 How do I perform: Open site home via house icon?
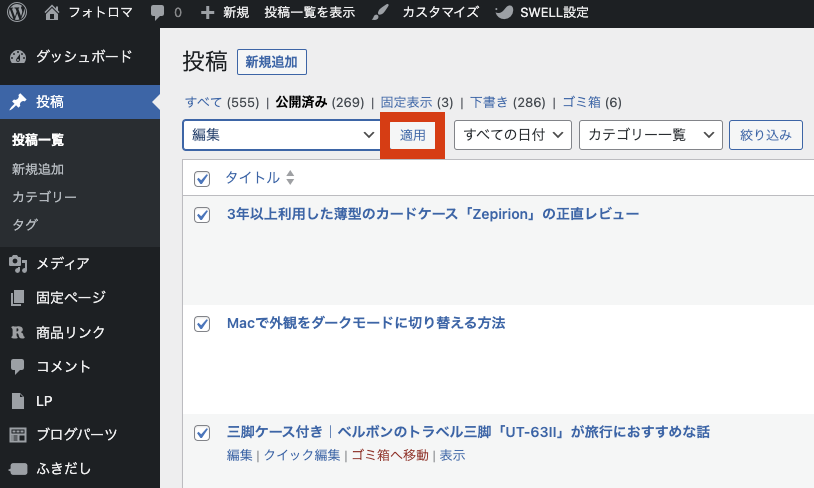[x=51, y=12]
